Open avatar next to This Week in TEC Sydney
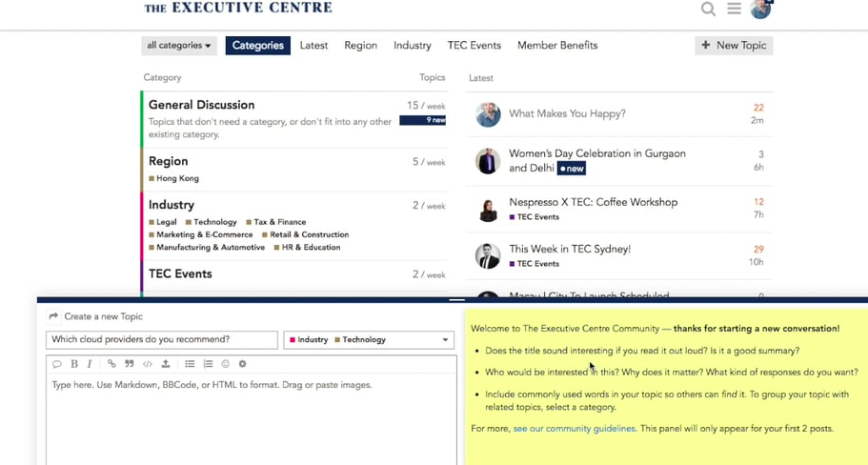 click(488, 256)
